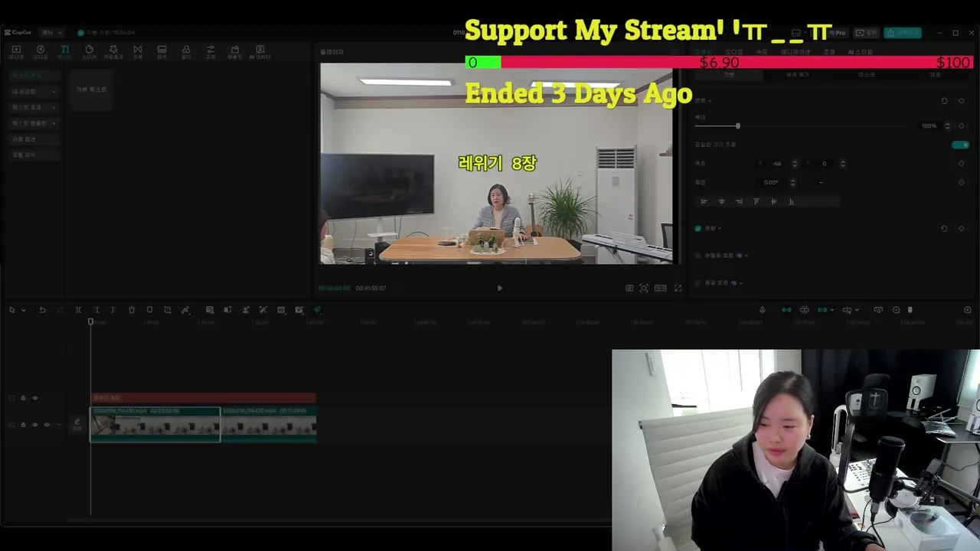Click the Delete right trim icon
This screenshot has height=551, width=980.
(x=113, y=310)
